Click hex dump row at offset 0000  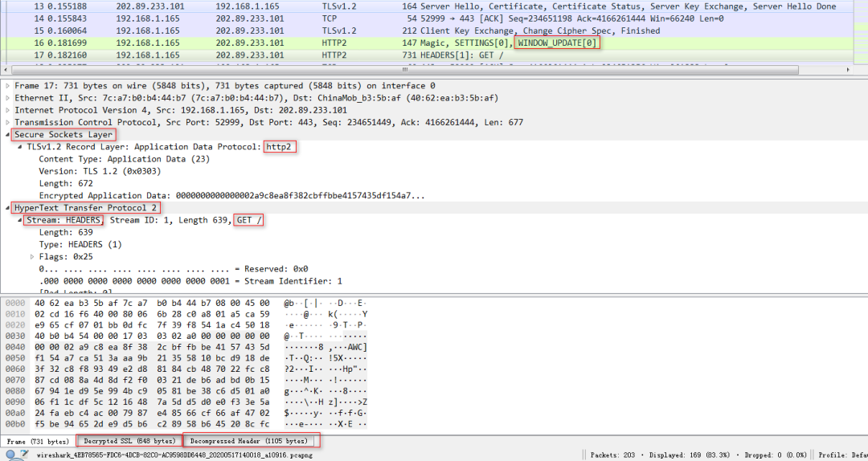pyautogui.click(x=186, y=304)
